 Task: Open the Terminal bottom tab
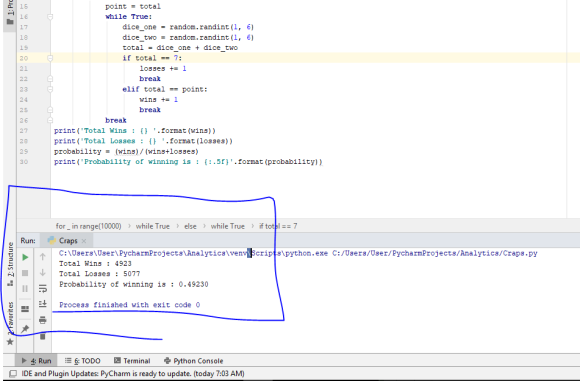[x=132, y=361]
